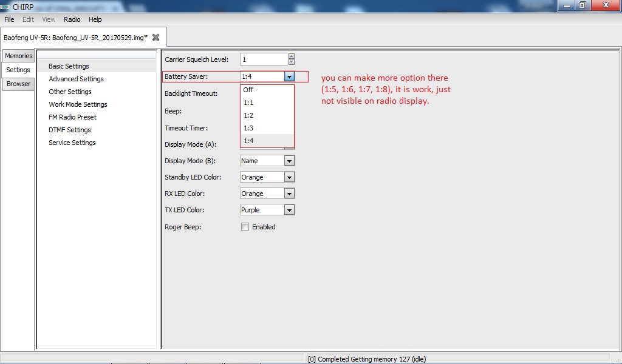Minimize the CHIRP window
Screen dimensions: 622x364
(567, 5)
